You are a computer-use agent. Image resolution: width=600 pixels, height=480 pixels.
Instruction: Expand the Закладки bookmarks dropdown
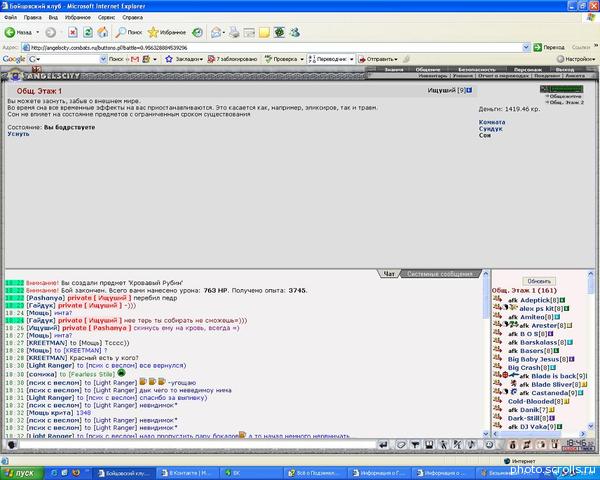201,59
